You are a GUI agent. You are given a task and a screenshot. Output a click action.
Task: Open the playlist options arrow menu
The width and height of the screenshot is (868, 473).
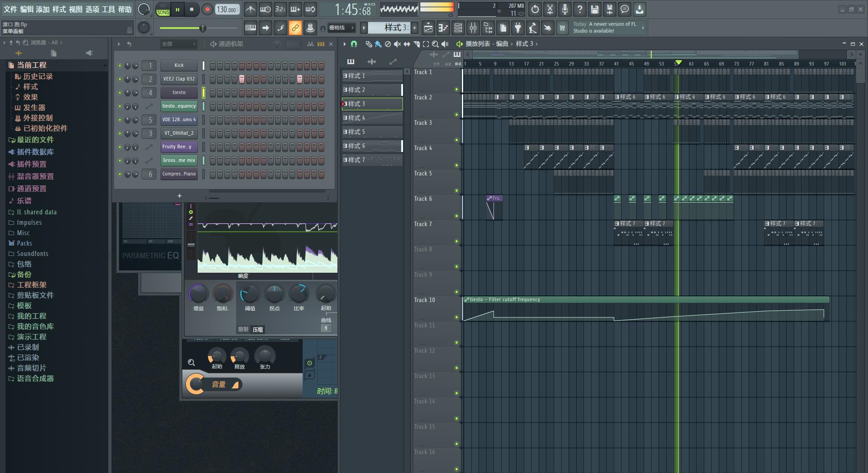344,44
